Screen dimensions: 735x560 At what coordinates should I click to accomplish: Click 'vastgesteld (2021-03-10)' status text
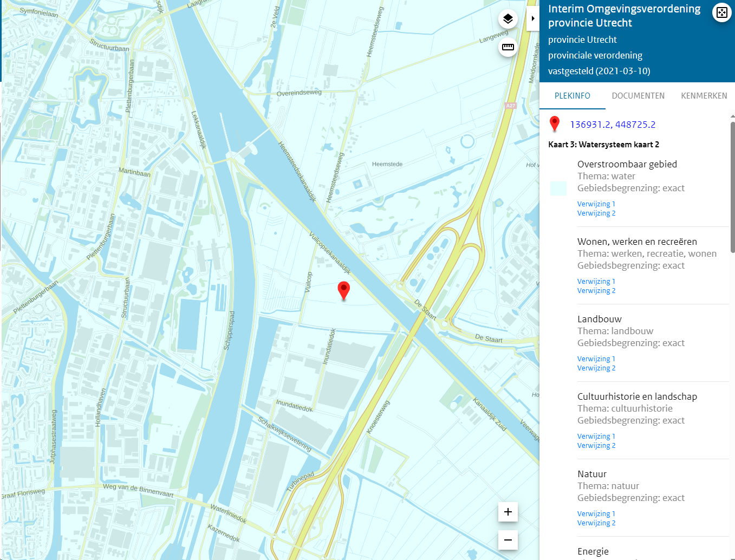coord(599,71)
